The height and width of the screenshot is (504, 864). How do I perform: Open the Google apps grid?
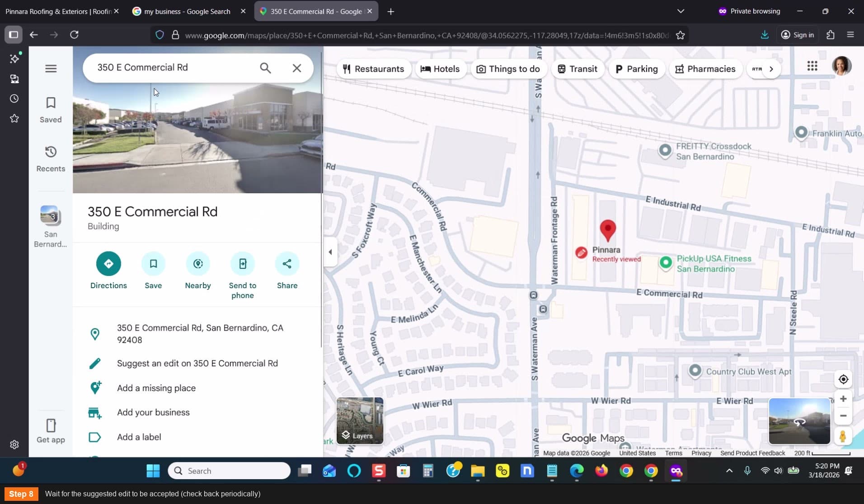pyautogui.click(x=812, y=66)
